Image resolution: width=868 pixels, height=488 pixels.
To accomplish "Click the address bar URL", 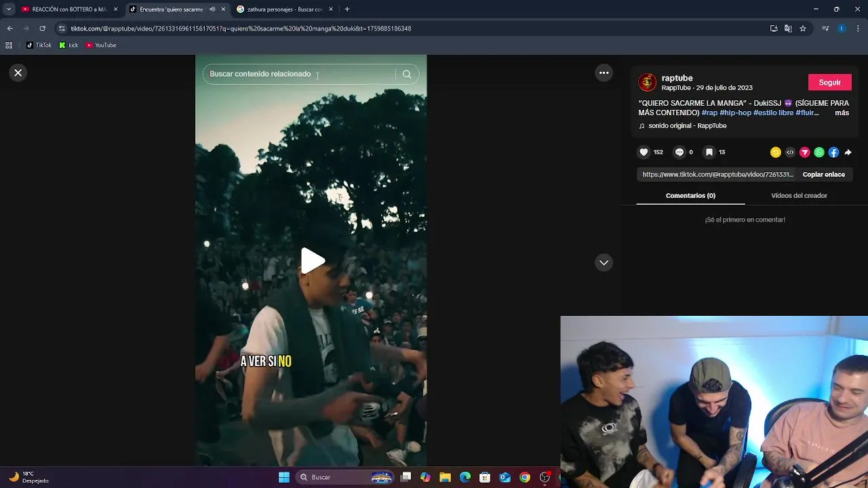I will point(241,28).
